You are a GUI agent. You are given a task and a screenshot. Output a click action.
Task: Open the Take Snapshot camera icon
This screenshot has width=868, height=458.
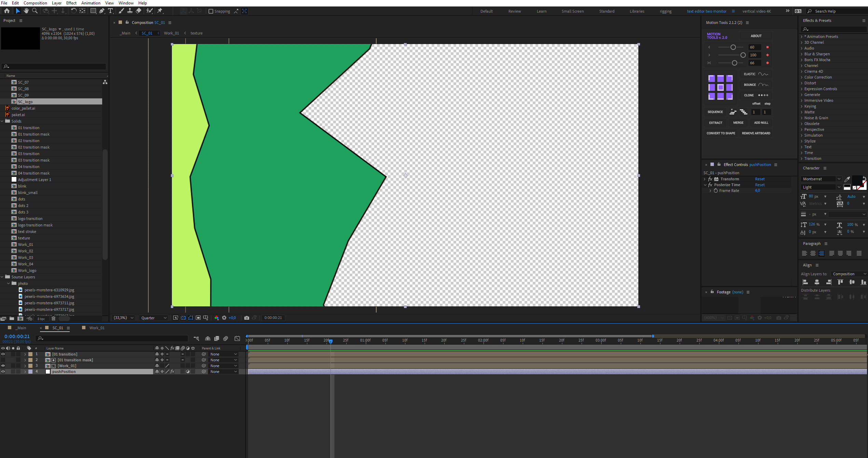click(x=247, y=318)
